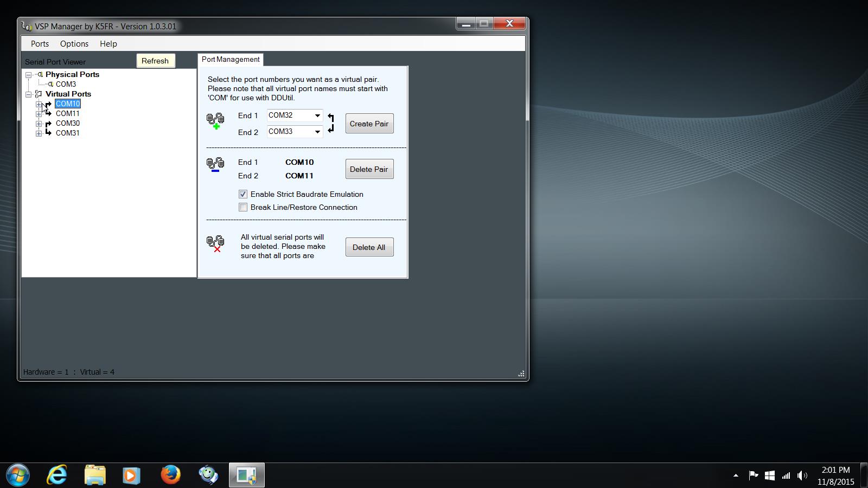Click the window resize grip corner
Viewport: 868px width, 488px height.
pyautogui.click(x=521, y=373)
